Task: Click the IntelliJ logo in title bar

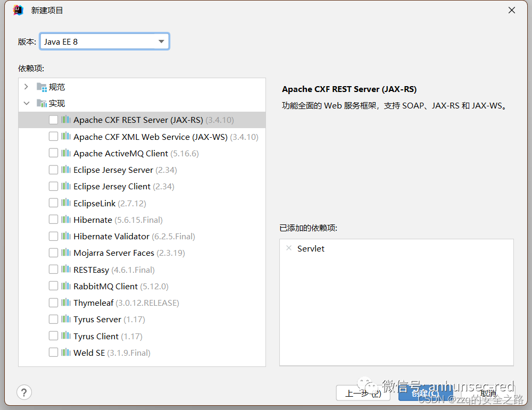Action: 18,11
